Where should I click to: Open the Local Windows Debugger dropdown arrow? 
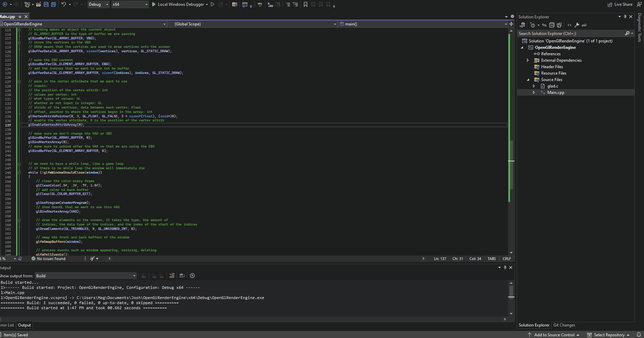[x=207, y=5]
